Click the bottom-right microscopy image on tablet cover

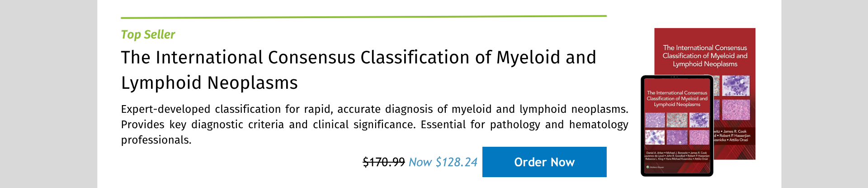click(x=699, y=137)
